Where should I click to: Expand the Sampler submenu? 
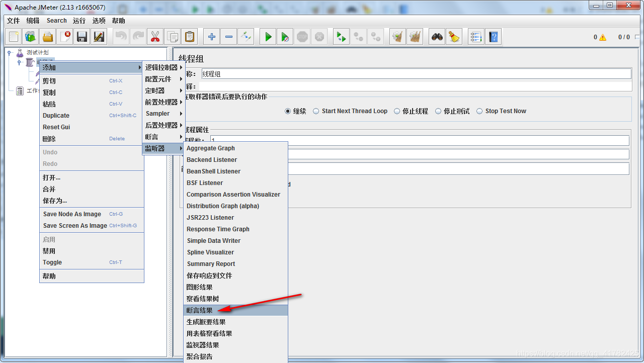[x=164, y=114]
